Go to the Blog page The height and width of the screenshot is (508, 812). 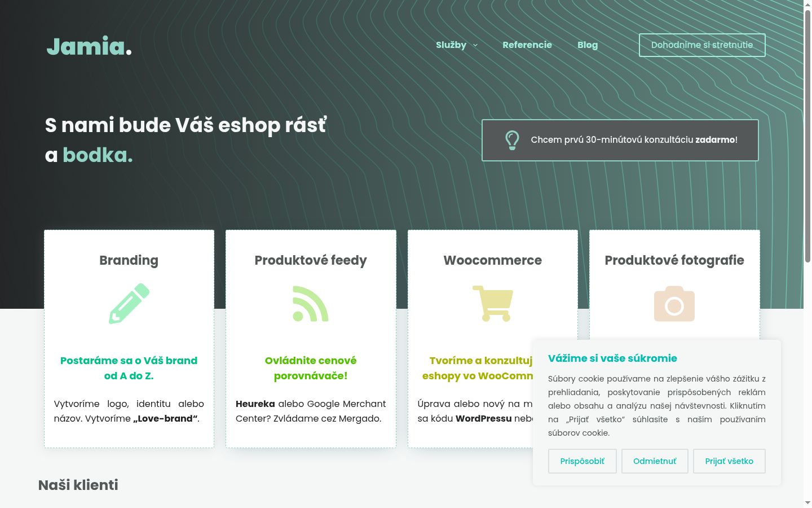tap(588, 45)
